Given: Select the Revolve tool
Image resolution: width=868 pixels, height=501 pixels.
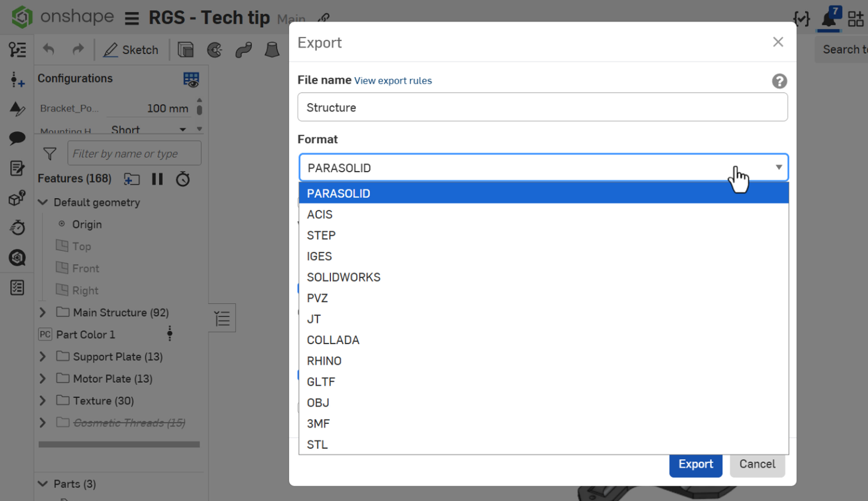Looking at the screenshot, I should click(215, 49).
